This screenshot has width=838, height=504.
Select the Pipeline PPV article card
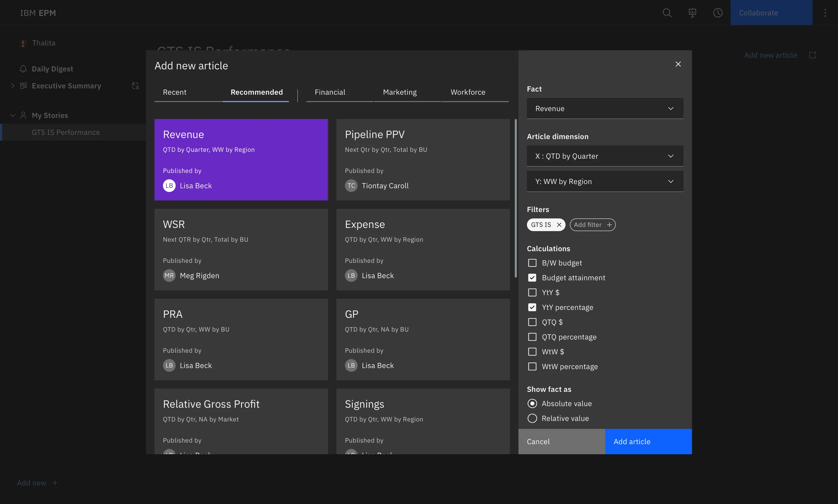(423, 160)
